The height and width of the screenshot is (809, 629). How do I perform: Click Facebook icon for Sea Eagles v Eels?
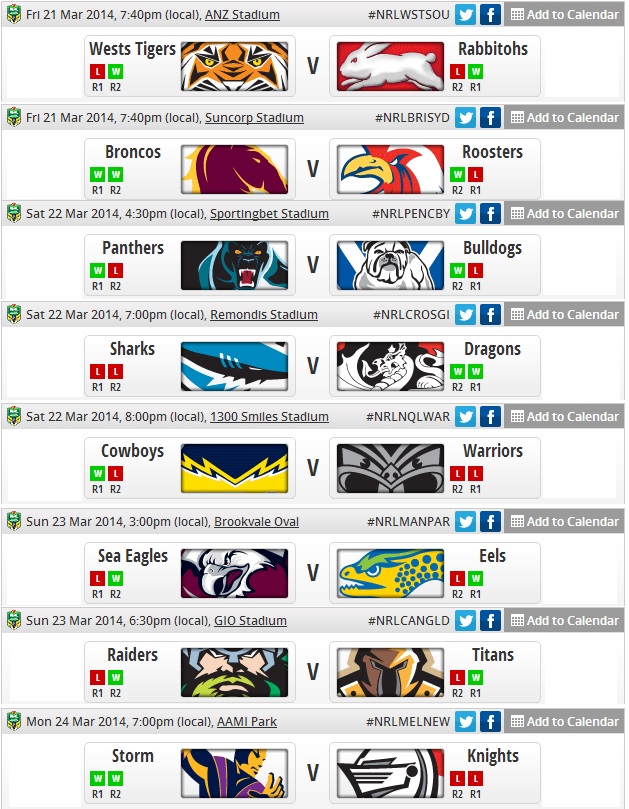tap(490, 522)
